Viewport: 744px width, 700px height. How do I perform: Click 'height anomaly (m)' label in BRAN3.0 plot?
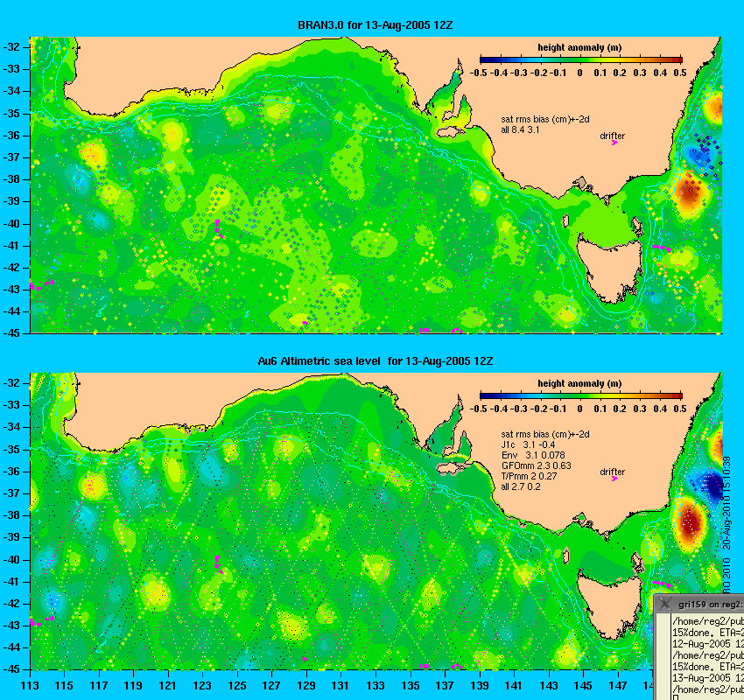pos(579,47)
